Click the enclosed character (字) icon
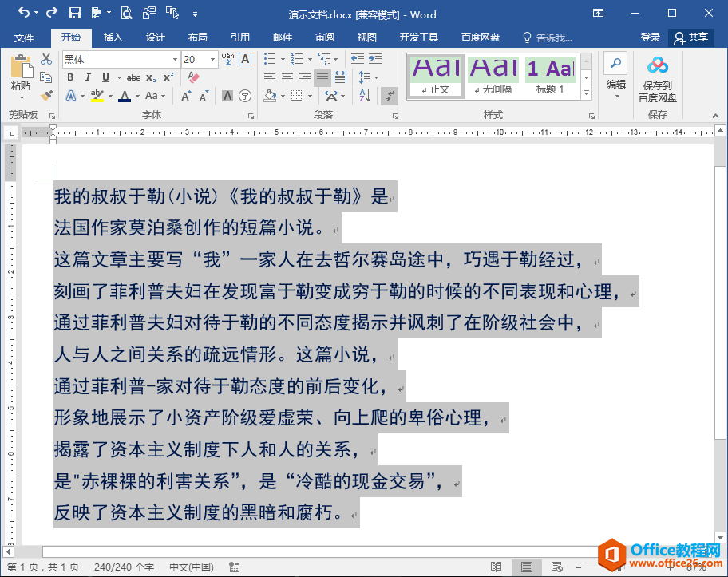Viewport: 728px width, 577px height. pyautogui.click(x=245, y=96)
